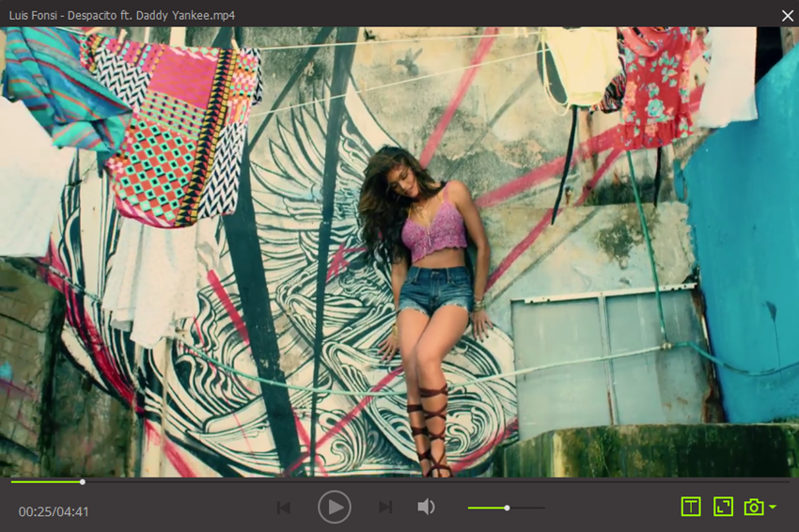Take a snapshot with the camera icon
This screenshot has width=799, height=532.
click(x=753, y=508)
